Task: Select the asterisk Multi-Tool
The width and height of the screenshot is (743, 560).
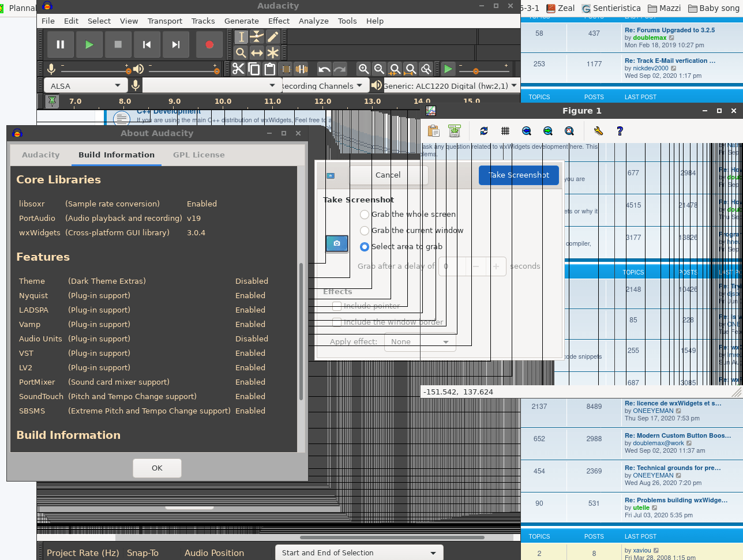Action: pyautogui.click(x=273, y=53)
